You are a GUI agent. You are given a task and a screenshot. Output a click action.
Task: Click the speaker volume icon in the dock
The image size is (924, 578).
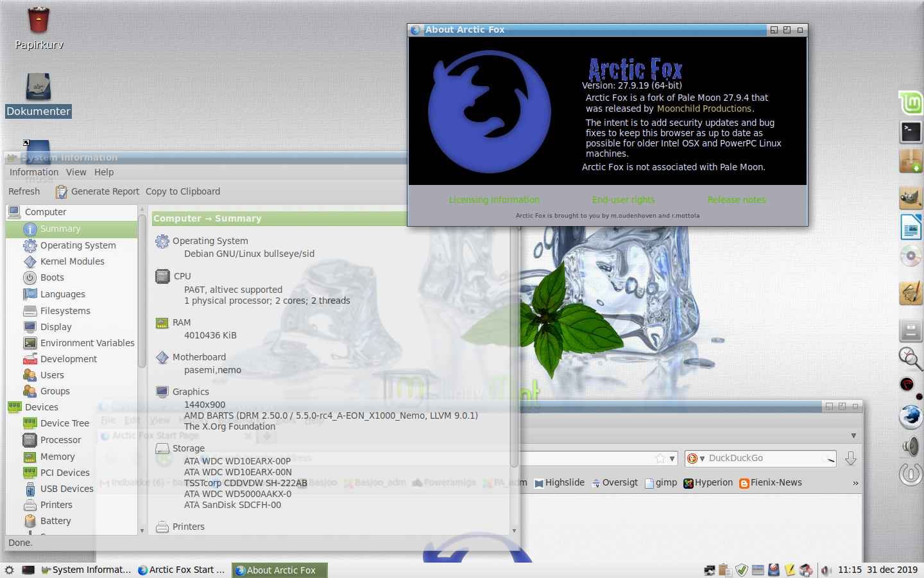click(911, 446)
